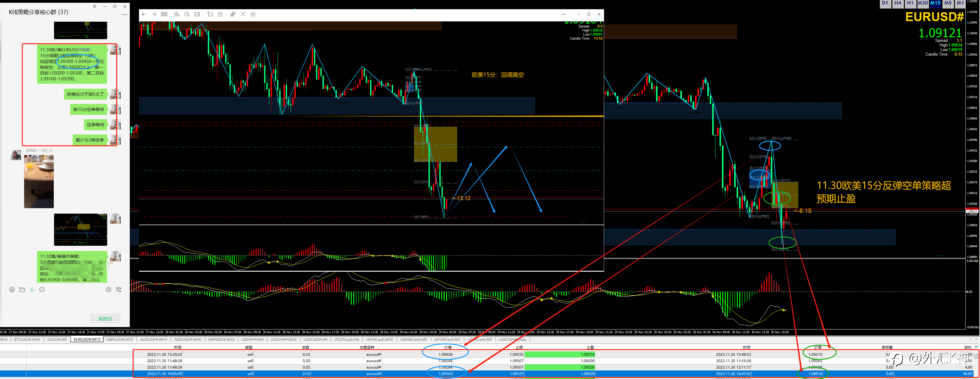The width and height of the screenshot is (980, 379).
Task: Open the AUDUSD#,M15 chart tab
Action: [153, 339]
